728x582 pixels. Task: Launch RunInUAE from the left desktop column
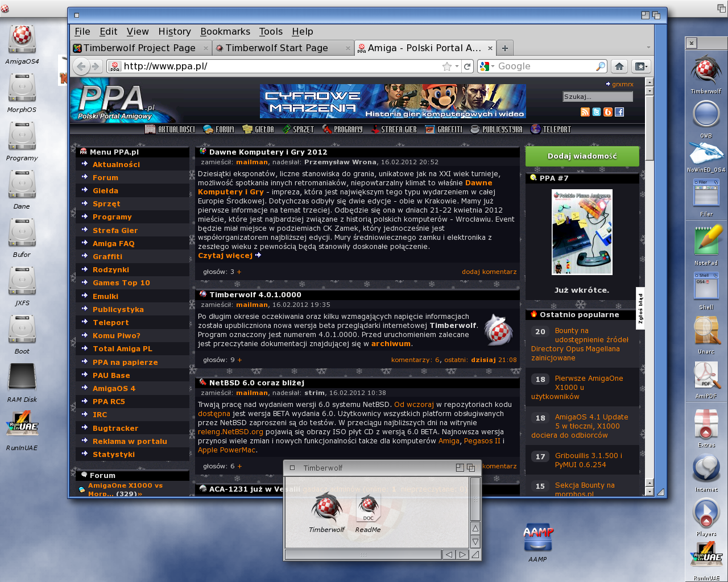(22, 424)
